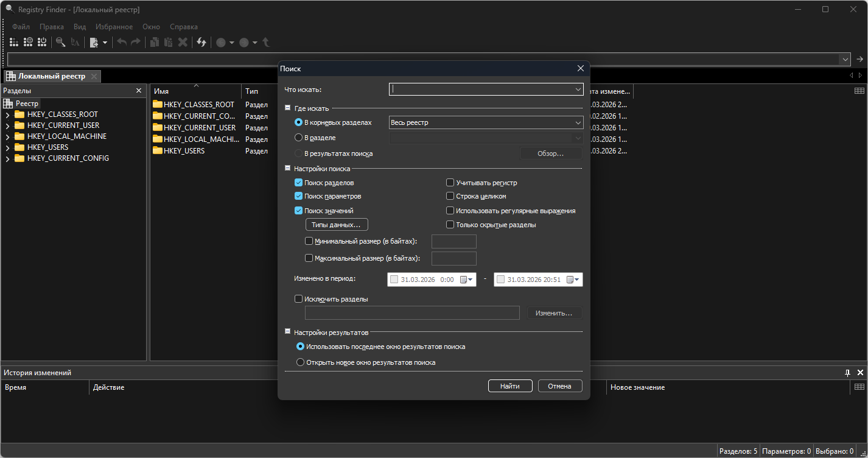Click the Типы данных... button
Screen dimensions: 868x458
tap(336, 225)
